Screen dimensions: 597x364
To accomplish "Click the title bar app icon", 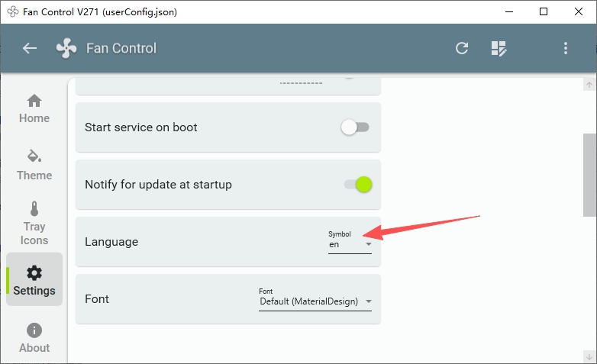I will [x=12, y=11].
